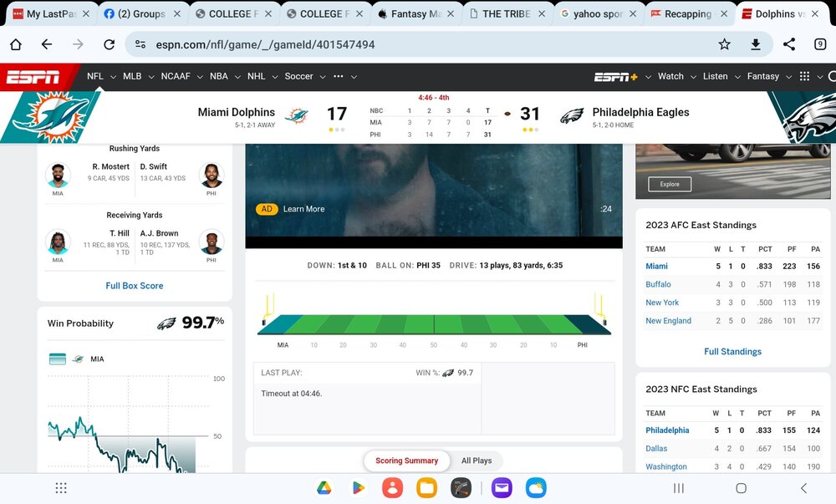The width and height of the screenshot is (836, 504).
Task: Open the yellow Files app in taskbar
Action: (x=426, y=488)
